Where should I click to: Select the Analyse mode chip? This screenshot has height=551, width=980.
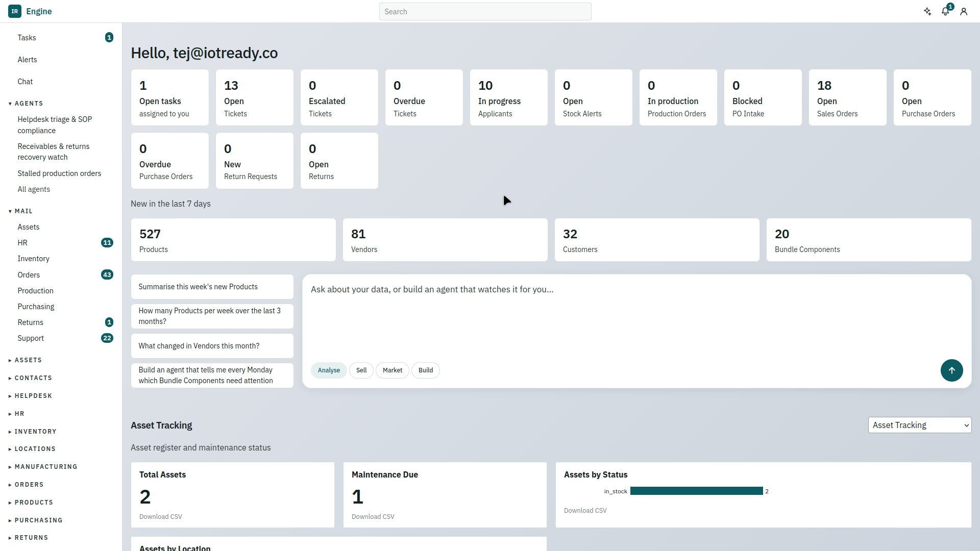coord(329,370)
